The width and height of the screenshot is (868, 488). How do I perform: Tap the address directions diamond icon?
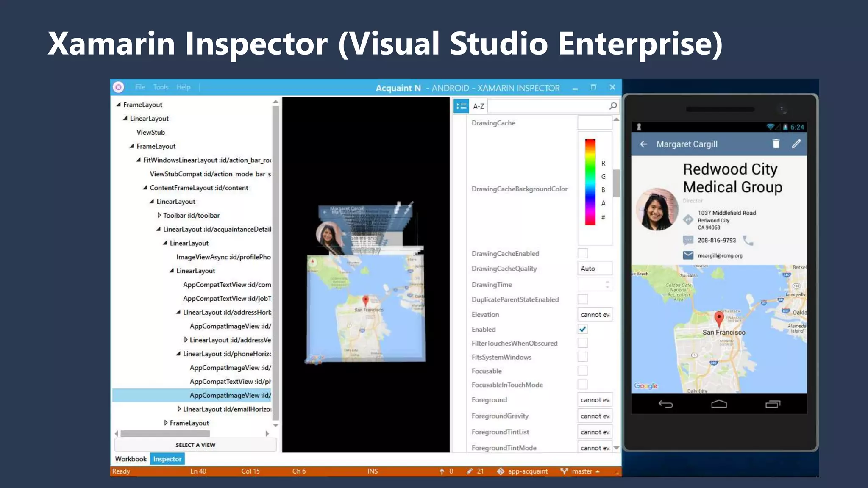[x=688, y=219]
